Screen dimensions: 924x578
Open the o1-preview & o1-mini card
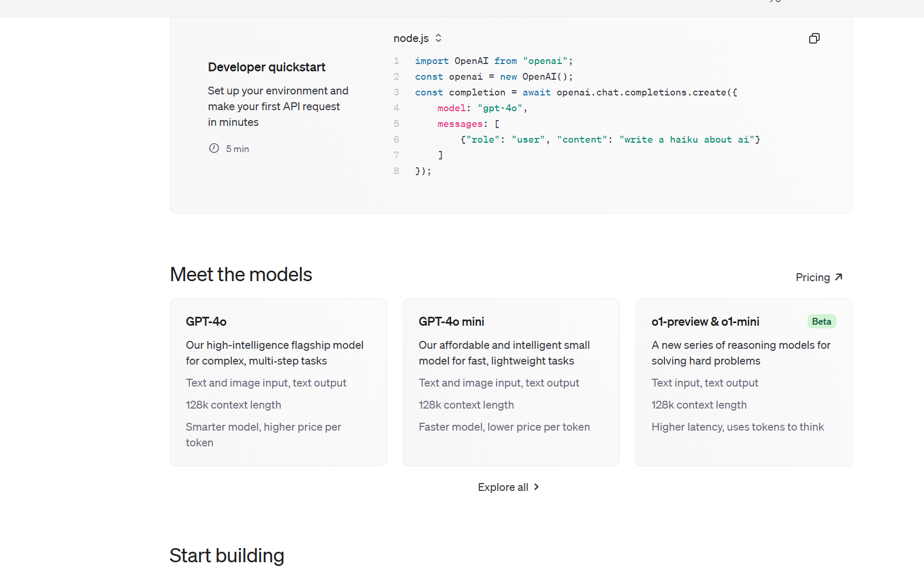[744, 382]
